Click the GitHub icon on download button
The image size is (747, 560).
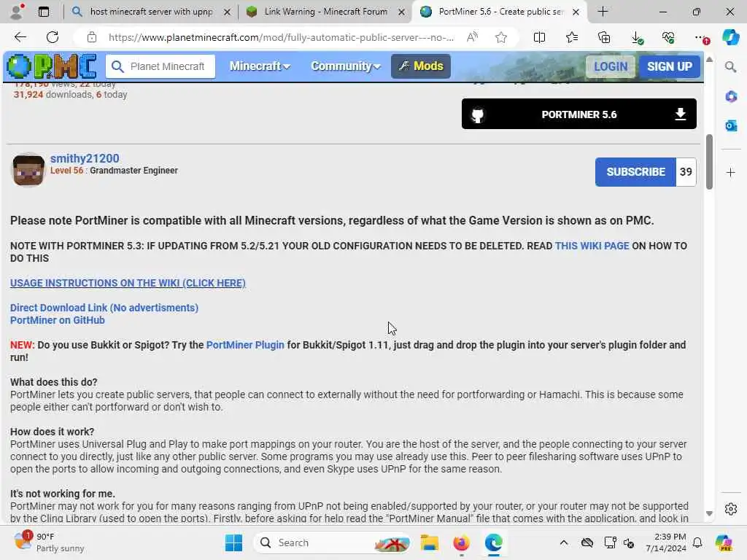477,114
